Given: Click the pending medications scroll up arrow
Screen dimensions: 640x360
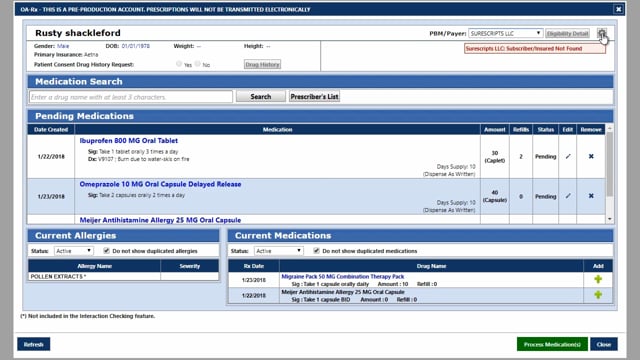Looking at the screenshot, I should [x=609, y=128].
